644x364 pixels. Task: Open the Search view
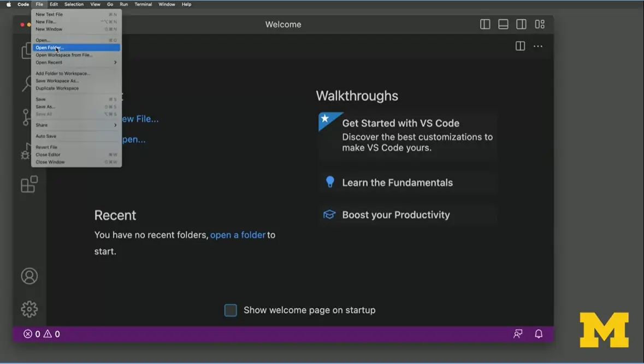[x=29, y=83]
